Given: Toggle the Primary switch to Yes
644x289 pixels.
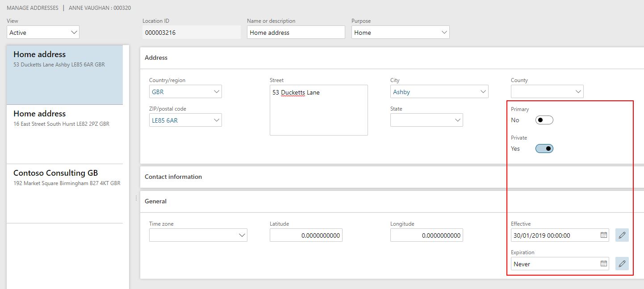Looking at the screenshot, I should pyautogui.click(x=544, y=120).
